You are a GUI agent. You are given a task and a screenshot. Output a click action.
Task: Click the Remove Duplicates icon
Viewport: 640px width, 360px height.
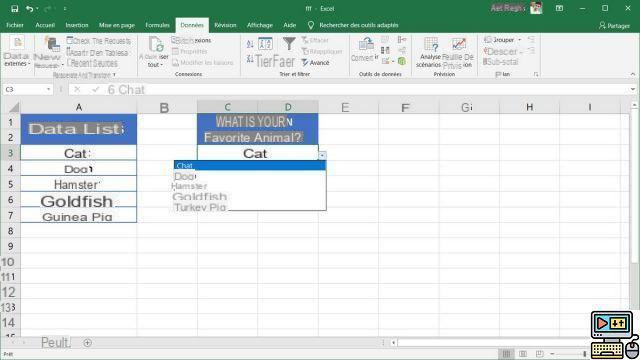[385, 51]
